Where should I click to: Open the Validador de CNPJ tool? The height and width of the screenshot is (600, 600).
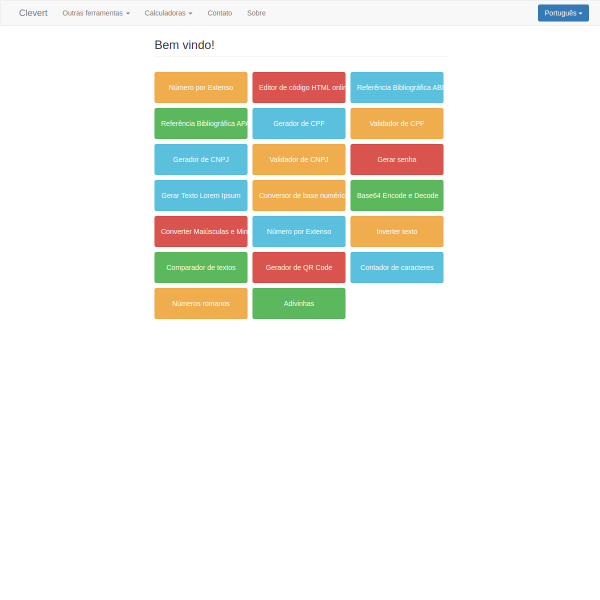click(x=299, y=160)
